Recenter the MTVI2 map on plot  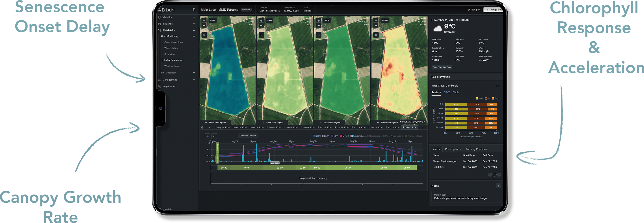pyautogui.click(x=376, y=35)
